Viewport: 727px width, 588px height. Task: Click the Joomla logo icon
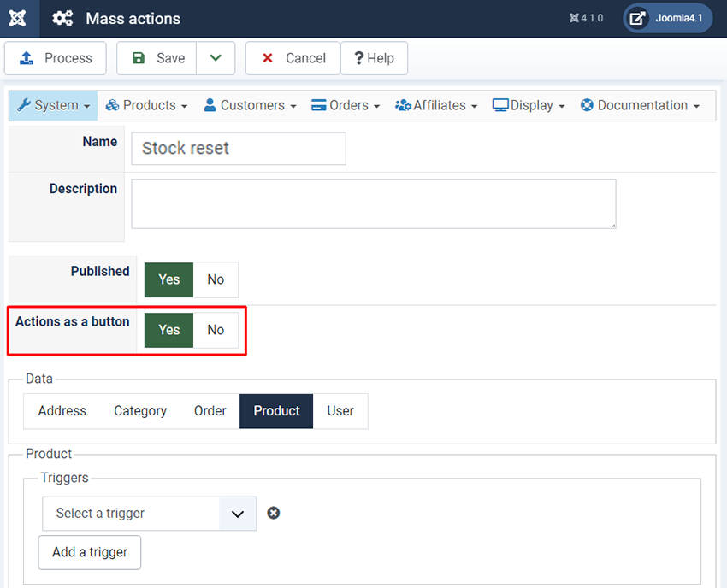point(18,19)
